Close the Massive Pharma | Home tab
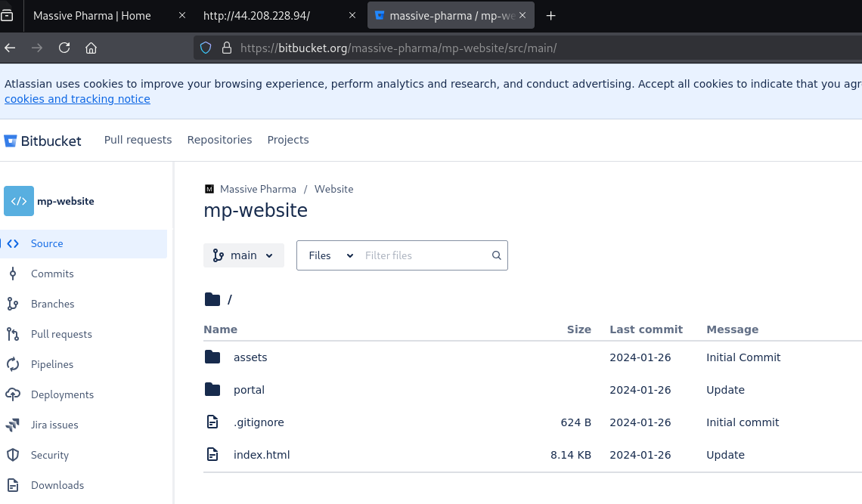The width and height of the screenshot is (862, 504). coord(182,16)
